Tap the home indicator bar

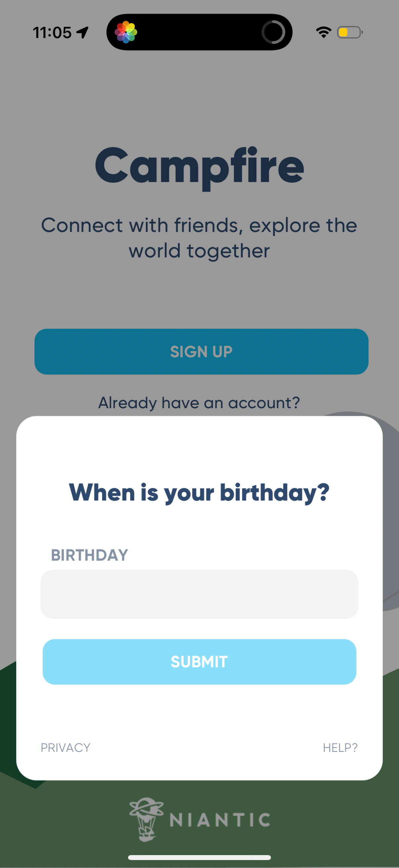click(199, 857)
